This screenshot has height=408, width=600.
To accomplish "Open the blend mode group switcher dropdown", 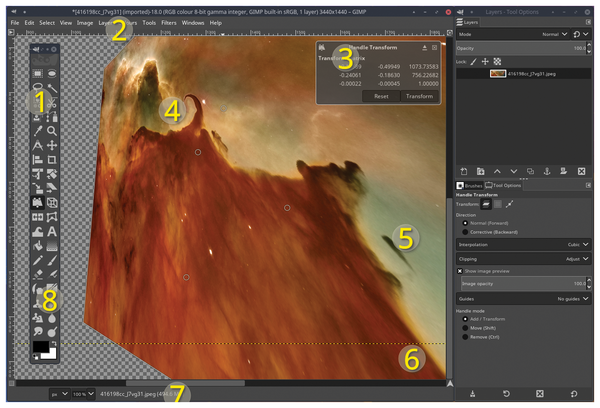I will 581,34.
